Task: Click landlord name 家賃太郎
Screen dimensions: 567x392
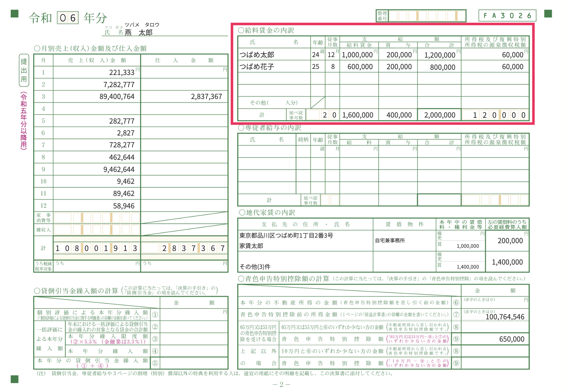Action: pyautogui.click(x=251, y=246)
